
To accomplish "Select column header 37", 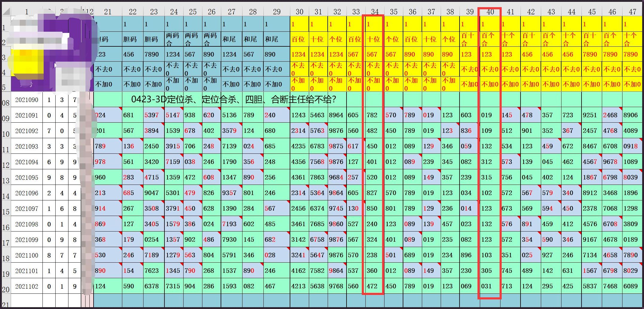I will point(431,12).
